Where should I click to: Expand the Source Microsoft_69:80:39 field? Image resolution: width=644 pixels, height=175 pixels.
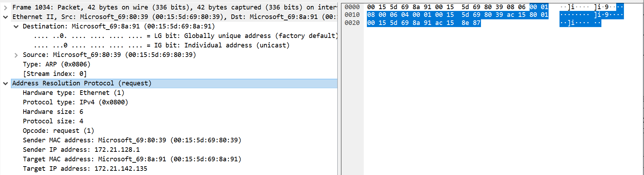[16, 55]
